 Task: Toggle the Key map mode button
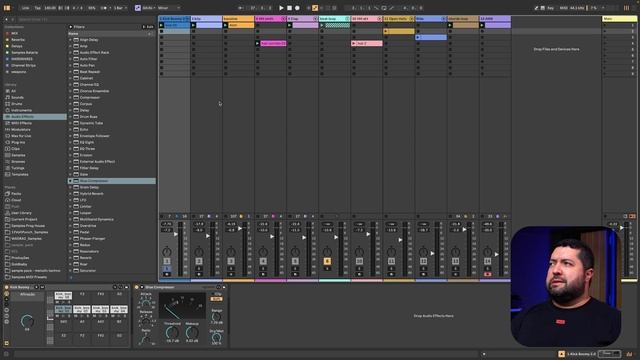click(x=550, y=8)
